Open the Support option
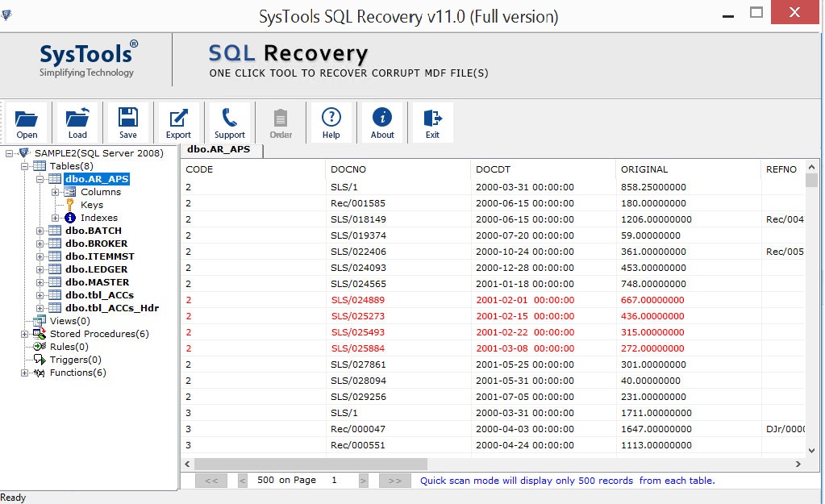Screen dimensions: 825x504 (x=230, y=121)
